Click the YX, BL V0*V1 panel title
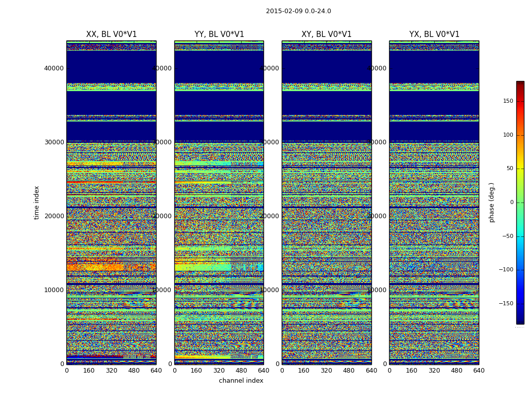The width and height of the screenshot is (532, 405). (434, 34)
